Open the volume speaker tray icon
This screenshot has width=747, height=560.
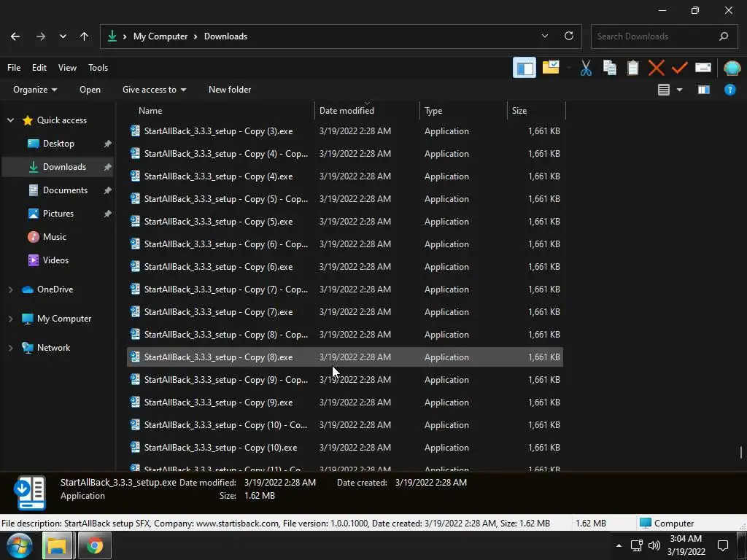pyautogui.click(x=654, y=545)
